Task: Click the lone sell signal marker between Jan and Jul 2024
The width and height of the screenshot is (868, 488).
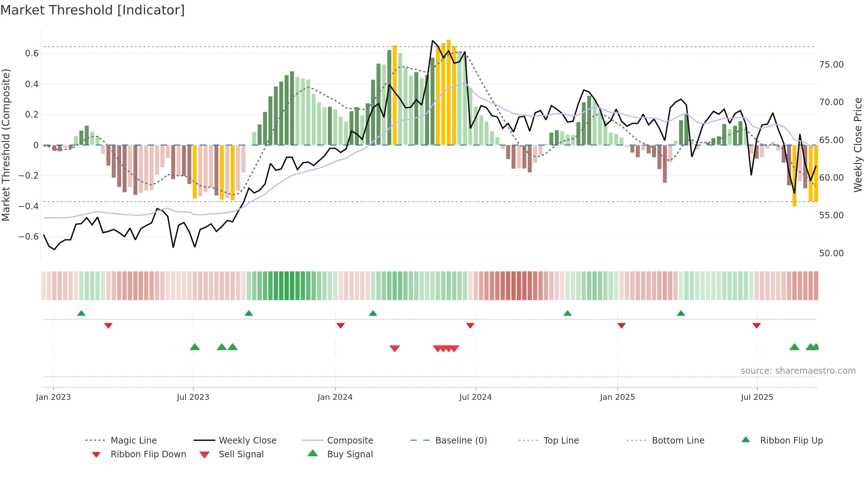Action: 395,348
